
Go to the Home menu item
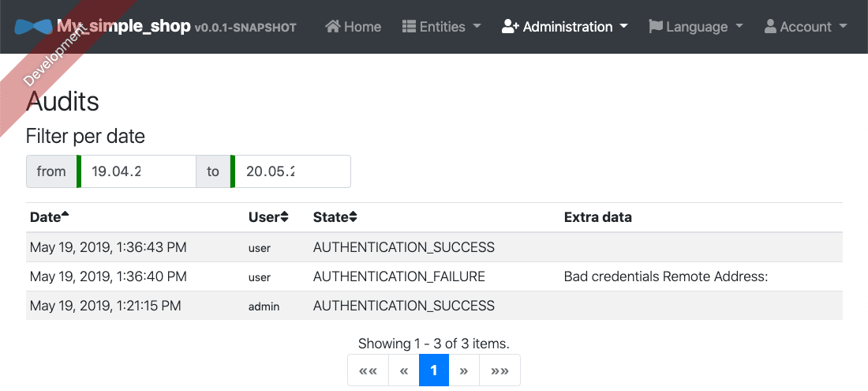point(354,27)
